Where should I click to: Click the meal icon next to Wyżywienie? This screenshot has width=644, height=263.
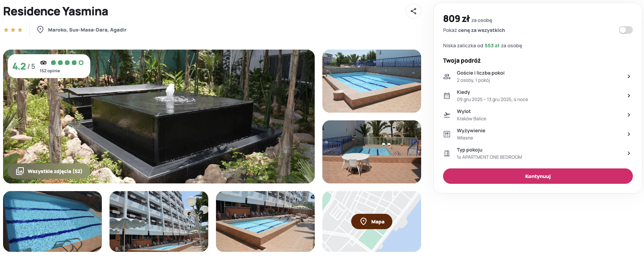click(447, 134)
